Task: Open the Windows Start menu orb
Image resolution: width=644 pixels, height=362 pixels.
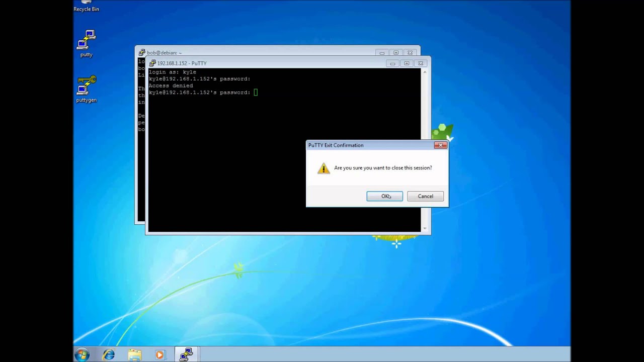Action: point(82,354)
